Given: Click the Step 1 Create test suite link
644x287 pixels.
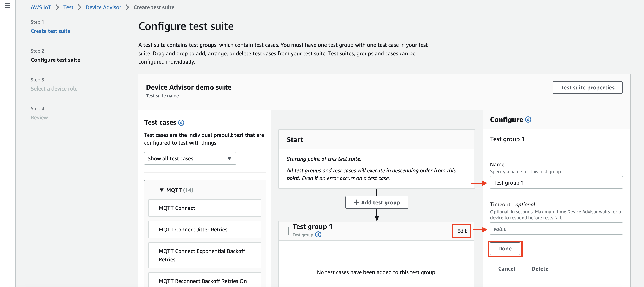Looking at the screenshot, I should coord(51,31).
